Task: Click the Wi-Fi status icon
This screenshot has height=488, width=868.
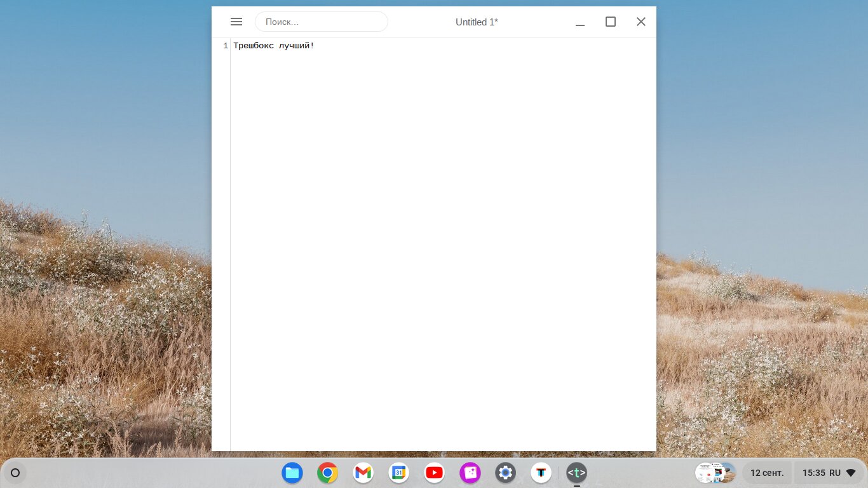Action: click(851, 473)
